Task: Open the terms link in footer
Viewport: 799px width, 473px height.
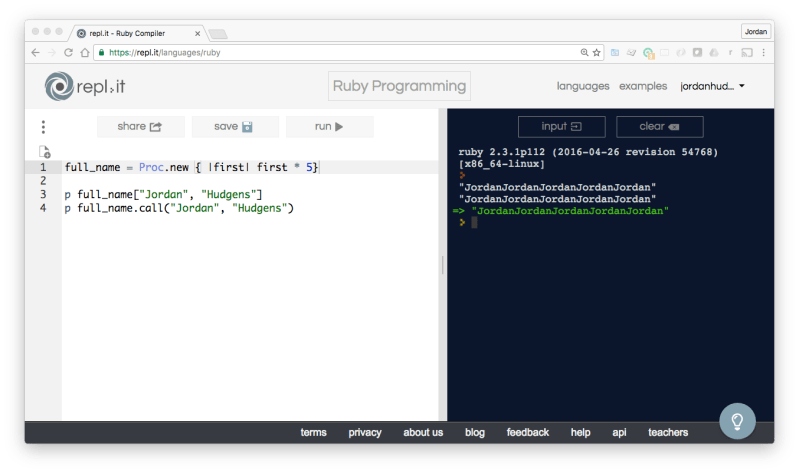Action: pos(313,432)
